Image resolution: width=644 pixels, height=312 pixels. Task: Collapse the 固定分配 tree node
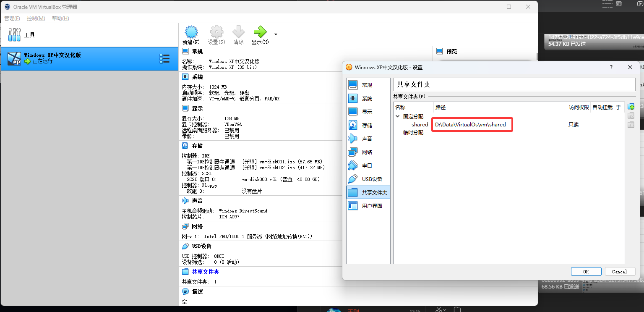[x=398, y=116]
